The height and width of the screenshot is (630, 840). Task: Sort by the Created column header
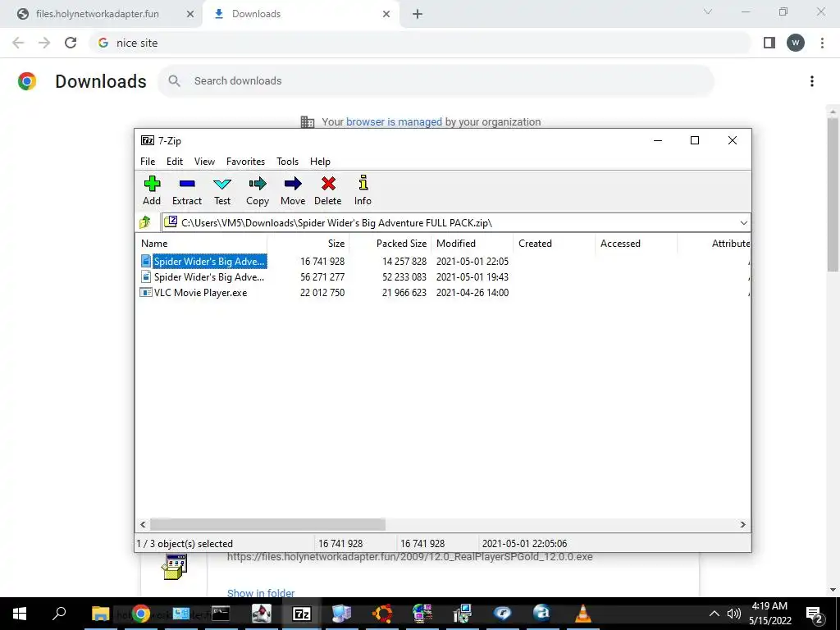coord(554,243)
